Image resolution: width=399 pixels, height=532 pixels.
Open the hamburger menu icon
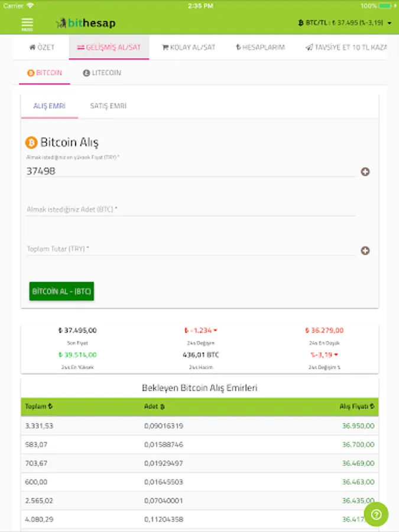(27, 24)
